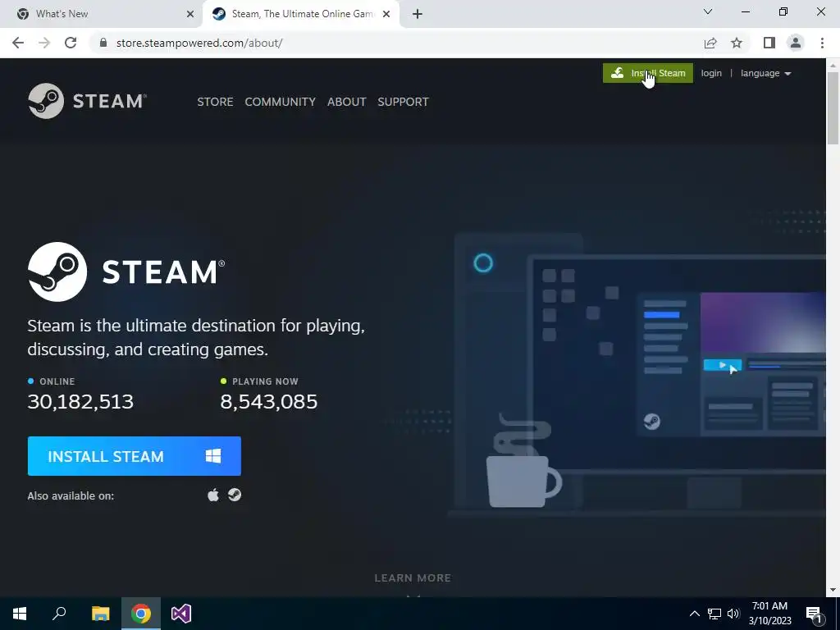Open the STORE menu
840x630 pixels.
pos(215,102)
